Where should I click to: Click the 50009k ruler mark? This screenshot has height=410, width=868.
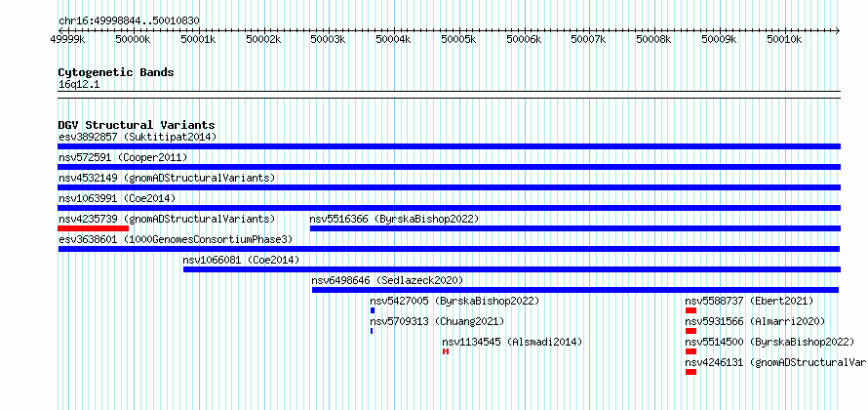[x=719, y=39]
